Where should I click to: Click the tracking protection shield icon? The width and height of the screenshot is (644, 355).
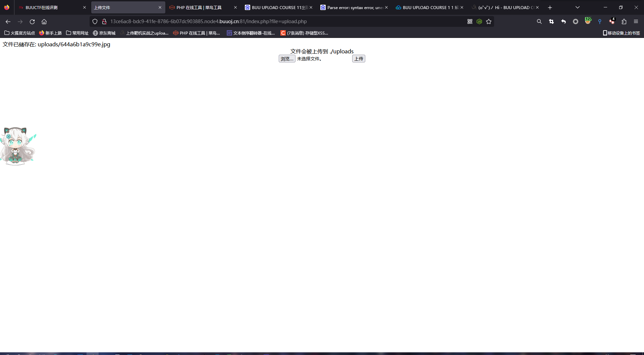95,21
